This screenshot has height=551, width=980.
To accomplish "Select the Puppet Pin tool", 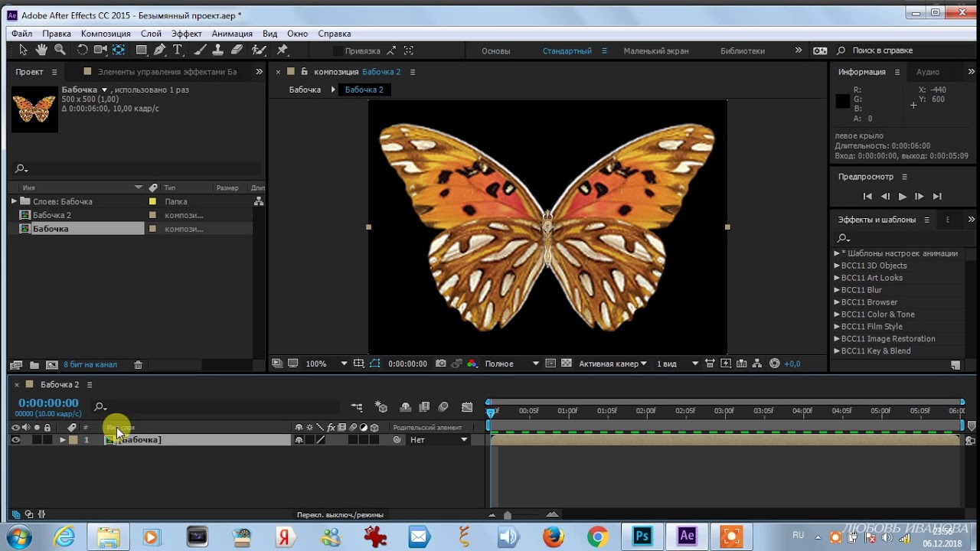I will tap(283, 50).
